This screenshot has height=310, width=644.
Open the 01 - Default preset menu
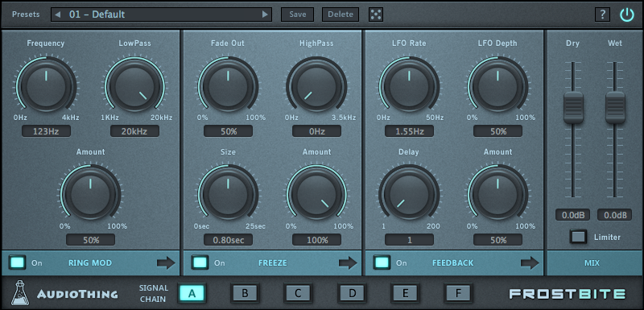[162, 14]
